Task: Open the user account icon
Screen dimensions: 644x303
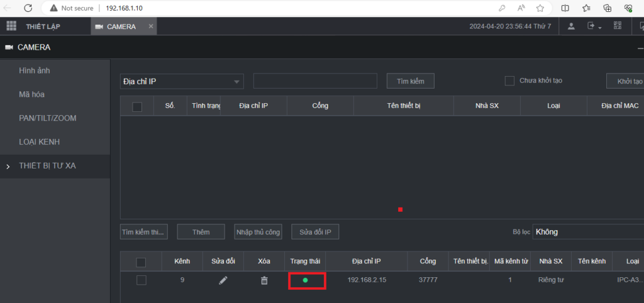Action: point(571,26)
